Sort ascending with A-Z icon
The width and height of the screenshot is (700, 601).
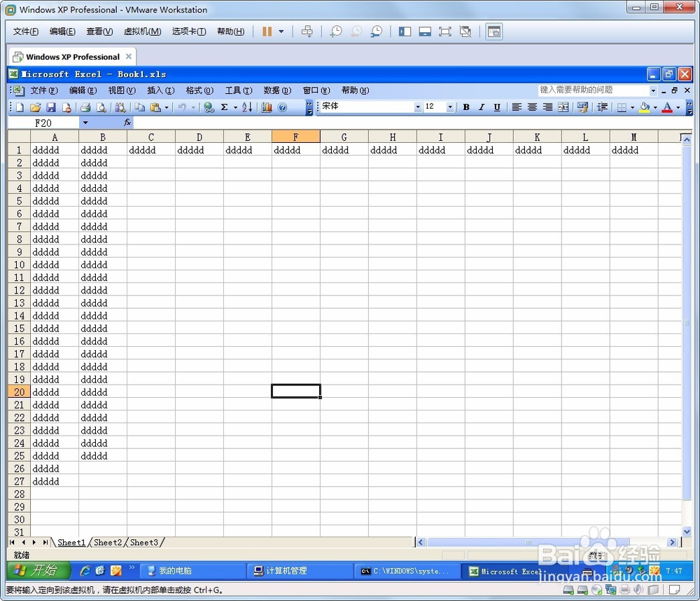(247, 107)
